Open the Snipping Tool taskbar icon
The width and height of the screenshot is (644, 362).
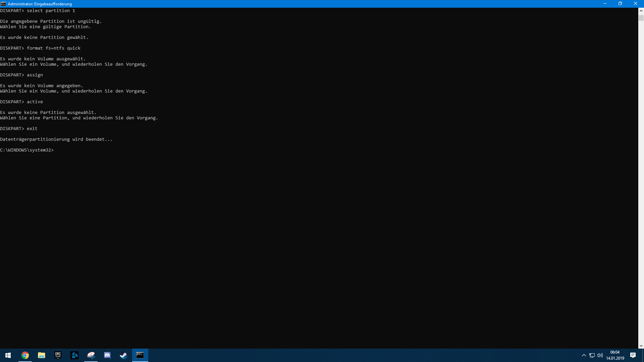(91, 355)
